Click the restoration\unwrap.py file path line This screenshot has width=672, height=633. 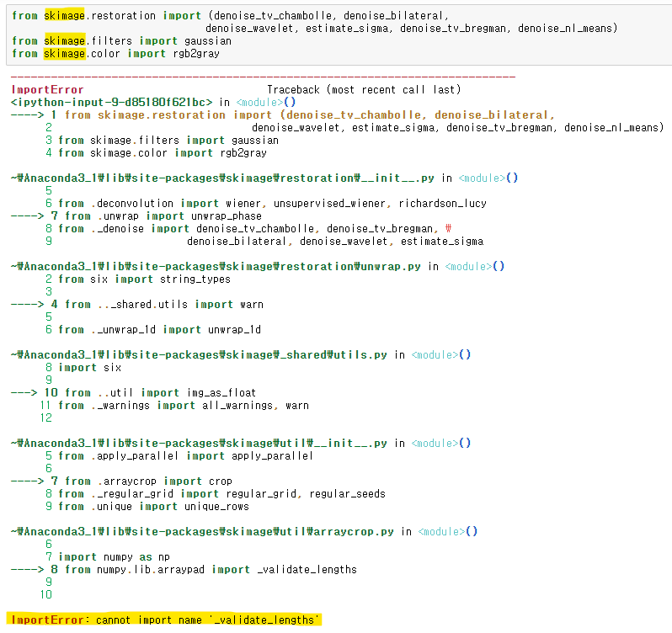[x=258, y=266]
